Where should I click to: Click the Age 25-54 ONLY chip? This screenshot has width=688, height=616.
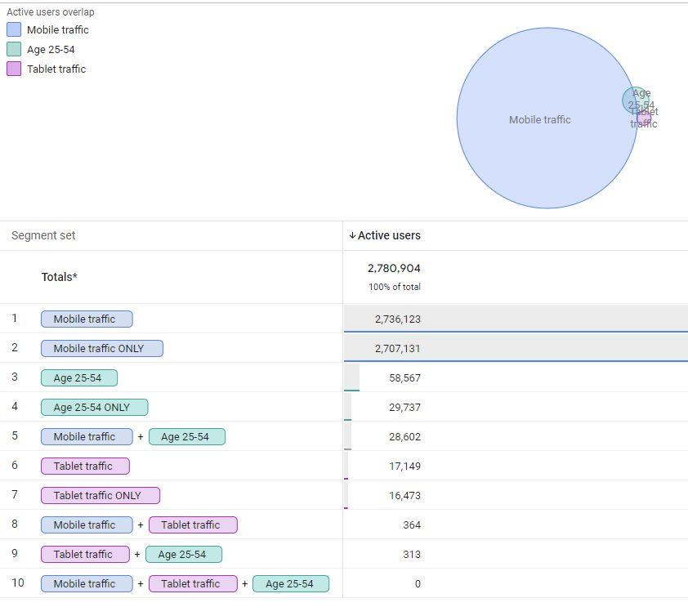pos(94,407)
